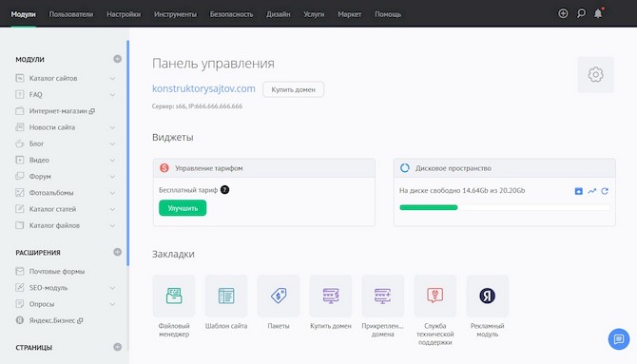Image resolution: width=637 pixels, height=364 pixels.
Task: Select the Форум module row
Action: pyautogui.click(x=66, y=177)
